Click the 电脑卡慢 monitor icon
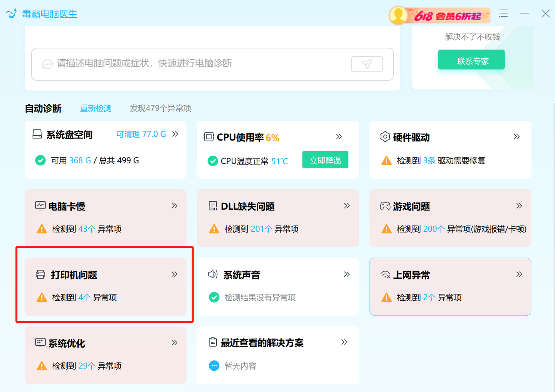Viewport: 555px width, 392px height. tap(40, 205)
